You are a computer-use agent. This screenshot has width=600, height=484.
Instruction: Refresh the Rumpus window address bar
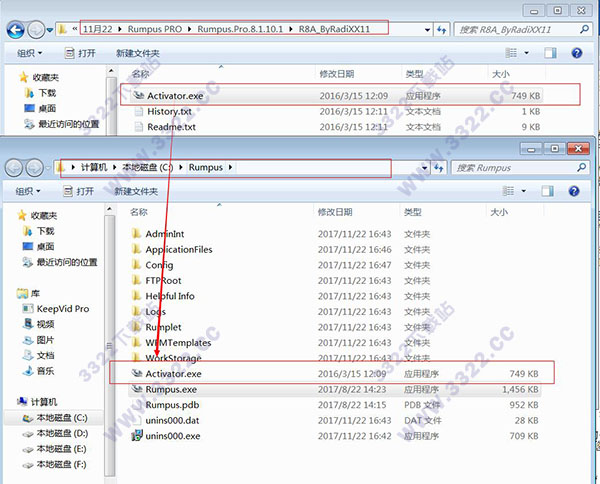coord(439,168)
